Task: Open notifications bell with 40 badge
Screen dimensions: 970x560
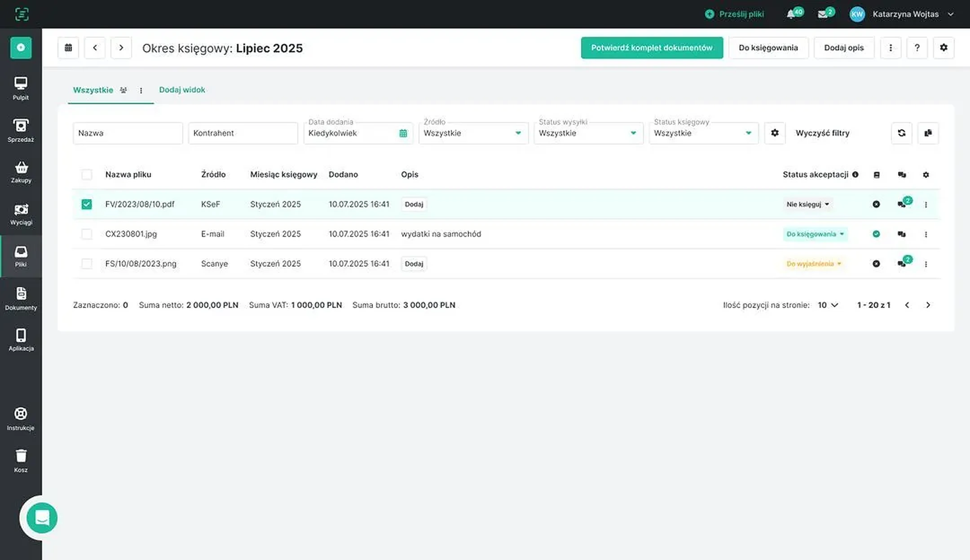Action: pos(794,13)
